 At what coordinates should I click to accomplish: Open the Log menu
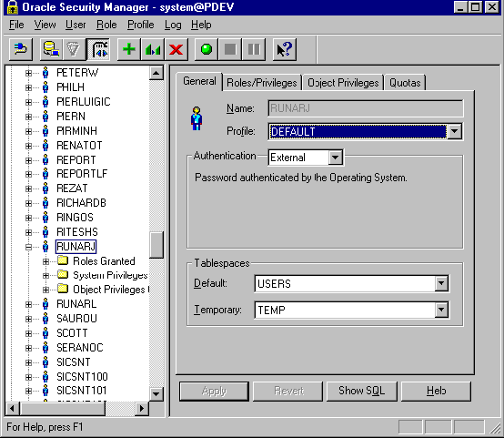click(173, 25)
